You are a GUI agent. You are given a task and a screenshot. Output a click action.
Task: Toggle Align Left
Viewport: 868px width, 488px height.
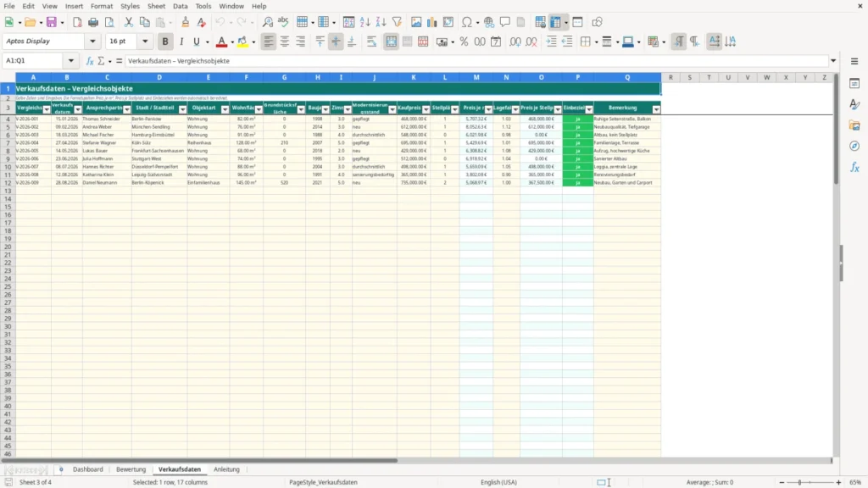(269, 42)
